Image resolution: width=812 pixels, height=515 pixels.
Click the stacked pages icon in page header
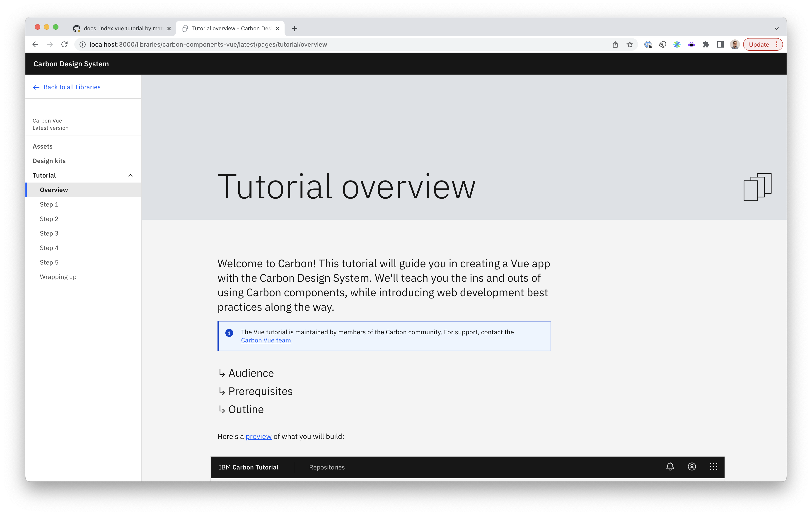[x=757, y=187]
